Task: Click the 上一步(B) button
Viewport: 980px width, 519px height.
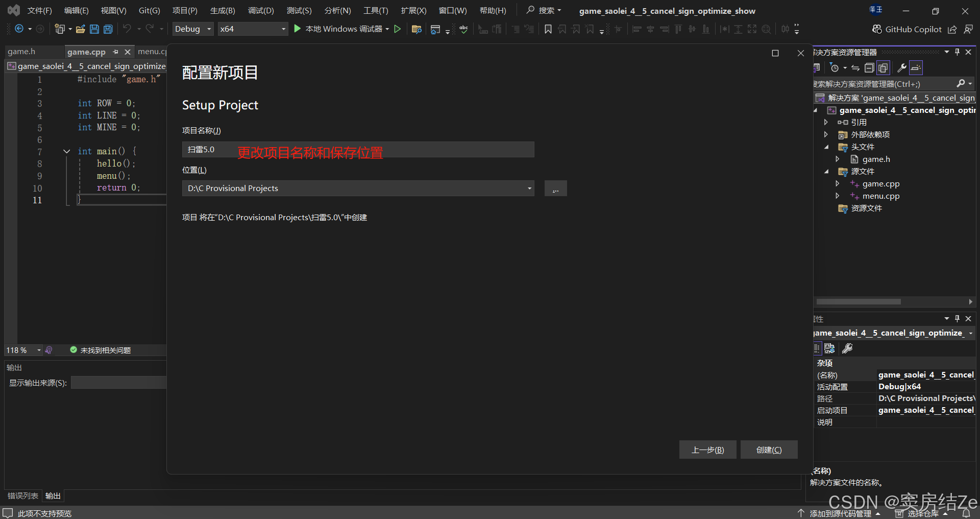Action: [x=707, y=450]
